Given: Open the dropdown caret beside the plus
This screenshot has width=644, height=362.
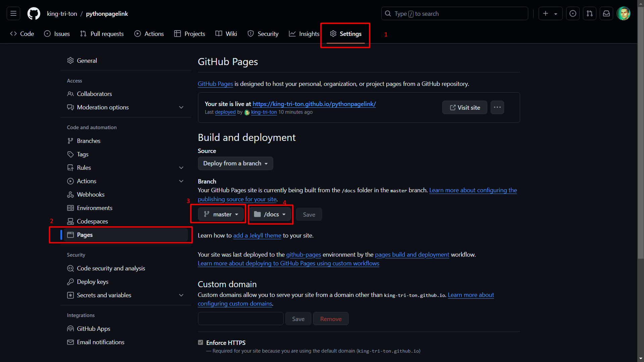Looking at the screenshot, I should click(556, 14).
